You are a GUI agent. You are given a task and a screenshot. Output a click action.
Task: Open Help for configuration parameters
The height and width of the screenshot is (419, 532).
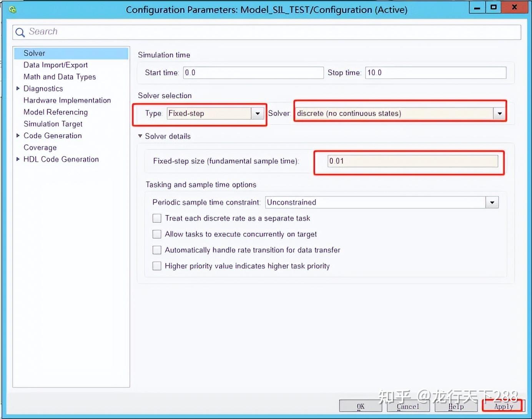456,406
